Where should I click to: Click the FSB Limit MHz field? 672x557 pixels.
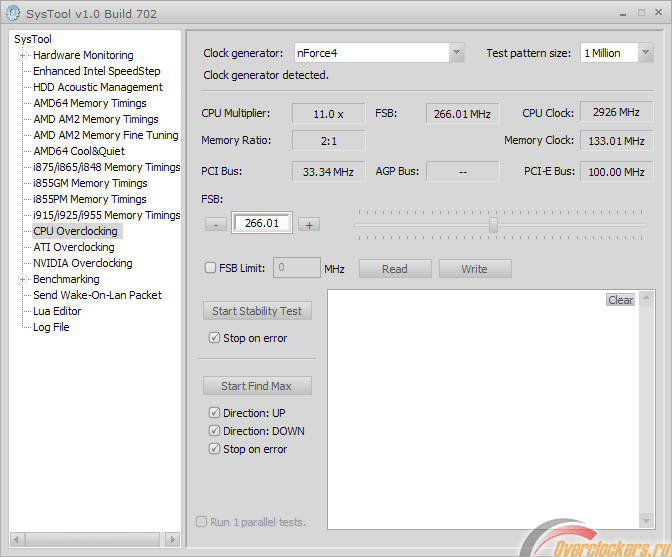297,267
